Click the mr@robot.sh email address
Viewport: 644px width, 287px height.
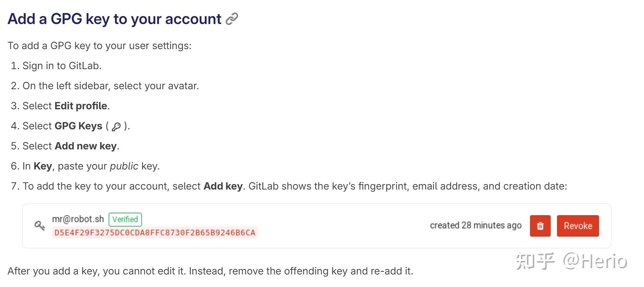78,219
